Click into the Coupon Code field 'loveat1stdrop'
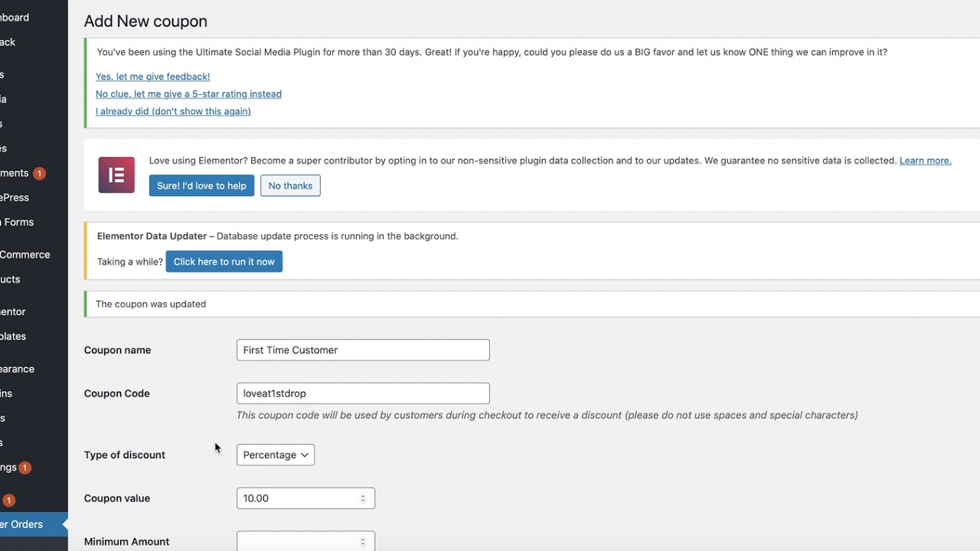Viewport: 980px width, 551px height. pyautogui.click(x=363, y=393)
